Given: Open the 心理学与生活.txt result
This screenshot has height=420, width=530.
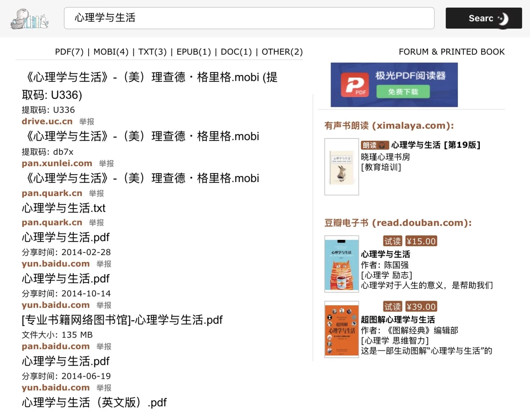Looking at the screenshot, I should click(x=64, y=208).
